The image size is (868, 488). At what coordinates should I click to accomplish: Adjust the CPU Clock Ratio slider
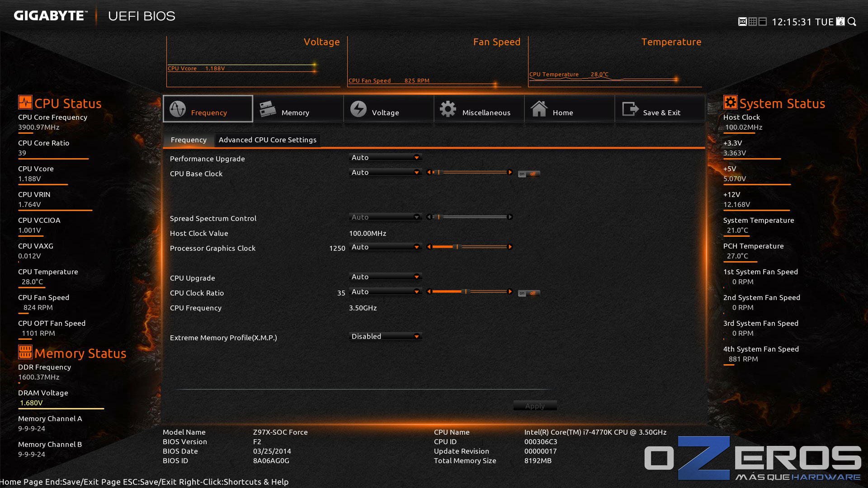tap(470, 291)
